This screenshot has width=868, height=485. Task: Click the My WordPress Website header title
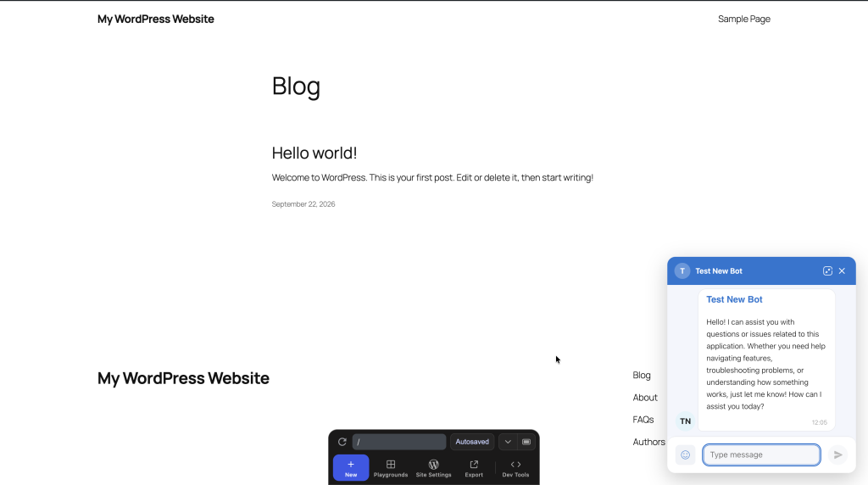156,19
